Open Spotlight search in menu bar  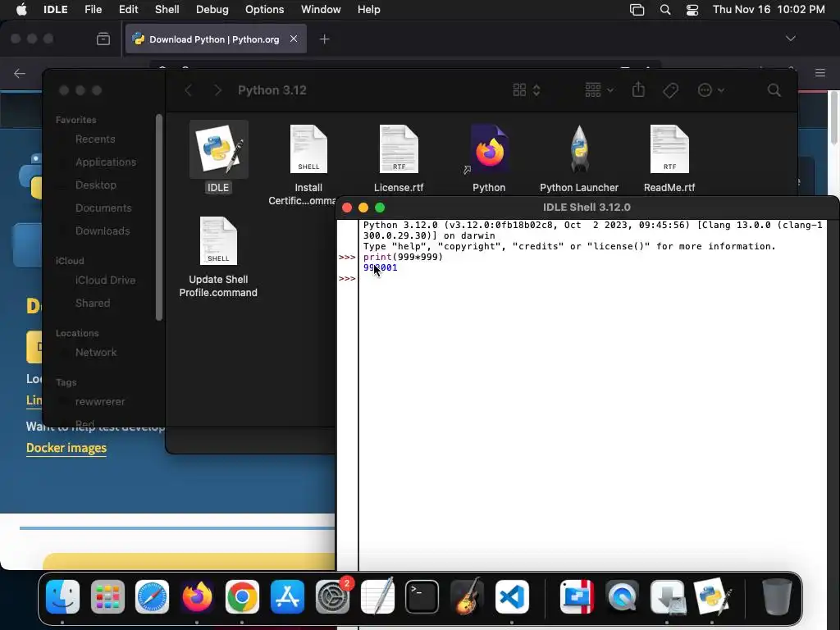point(664,10)
